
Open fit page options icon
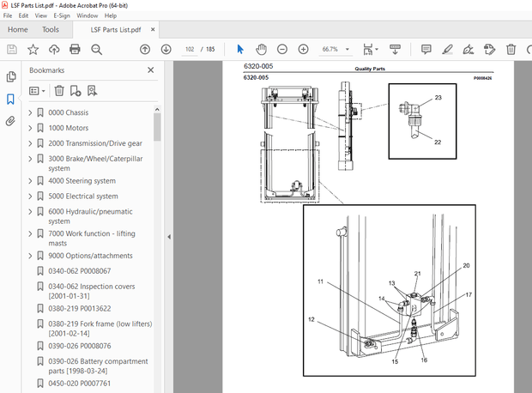(370, 50)
